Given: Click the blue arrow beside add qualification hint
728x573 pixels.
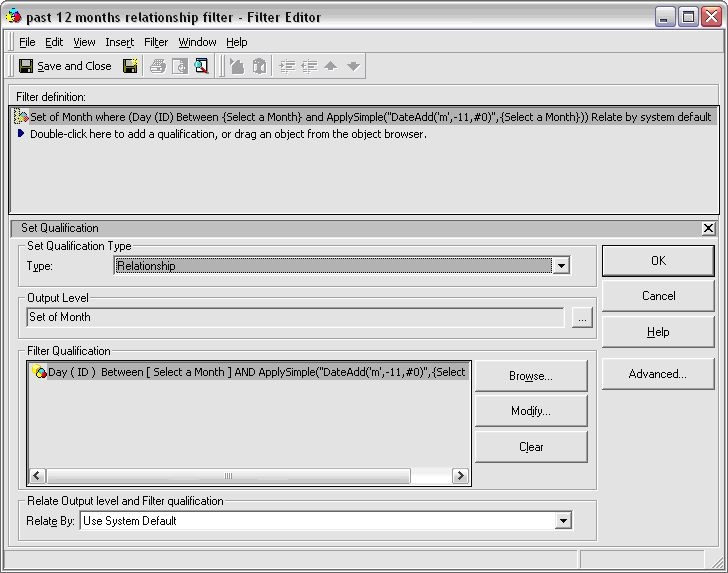Looking at the screenshot, I should [x=21, y=133].
